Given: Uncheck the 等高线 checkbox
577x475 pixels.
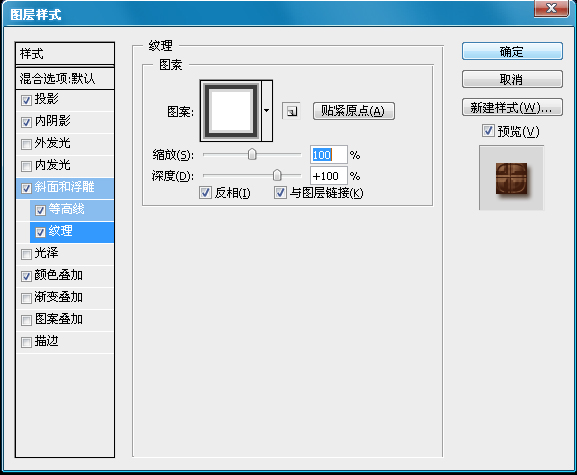Looking at the screenshot, I should (40, 210).
